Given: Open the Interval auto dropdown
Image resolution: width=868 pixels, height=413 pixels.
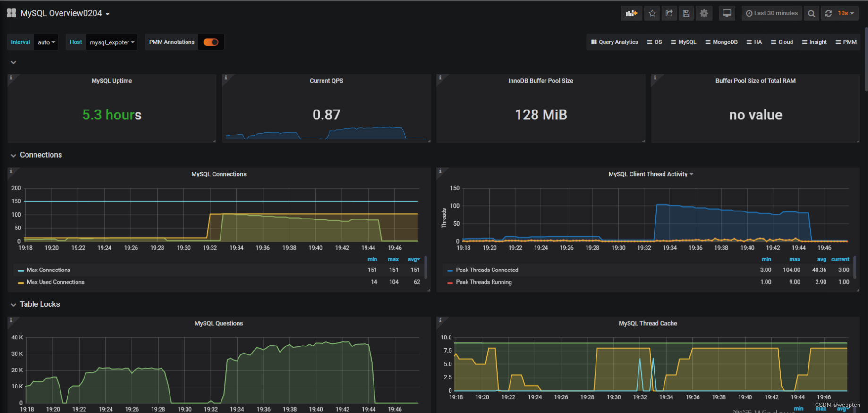Looking at the screenshot, I should 46,42.
